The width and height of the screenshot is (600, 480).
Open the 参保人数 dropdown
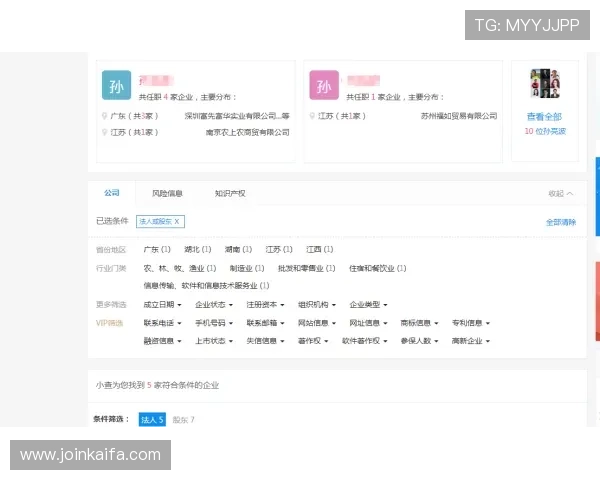(x=419, y=341)
